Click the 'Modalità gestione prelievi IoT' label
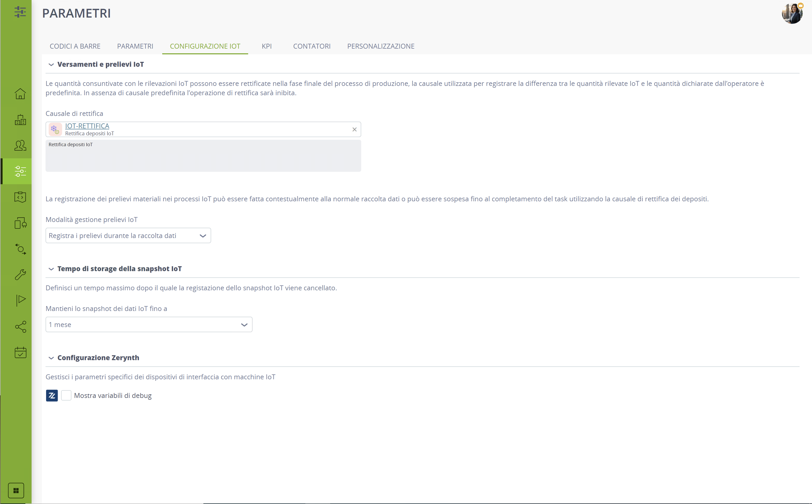Screen dimensions: 812x504 click(x=91, y=220)
